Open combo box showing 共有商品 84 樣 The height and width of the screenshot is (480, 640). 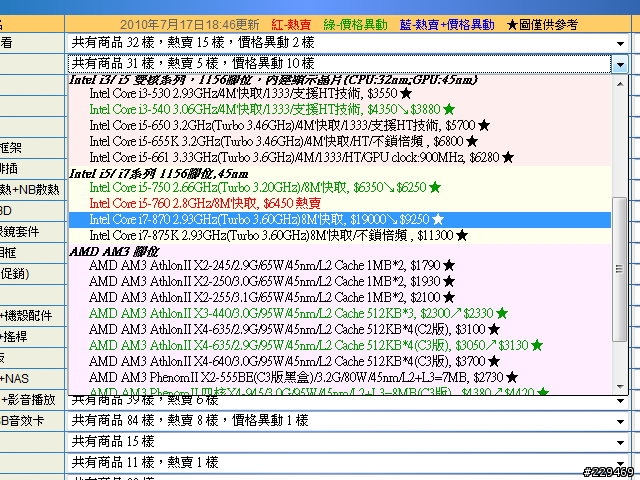[x=347, y=421]
